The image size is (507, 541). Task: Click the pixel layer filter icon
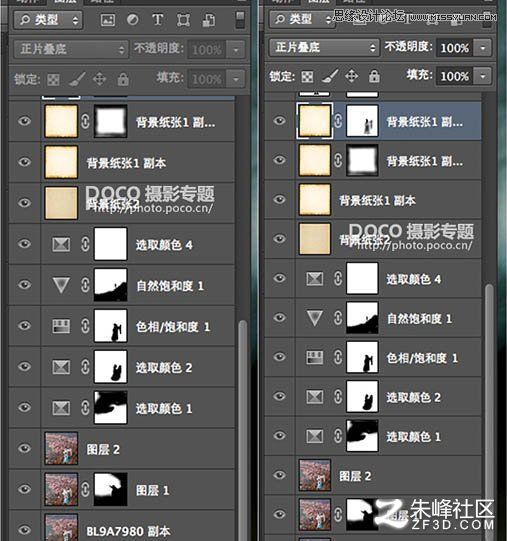[x=108, y=20]
